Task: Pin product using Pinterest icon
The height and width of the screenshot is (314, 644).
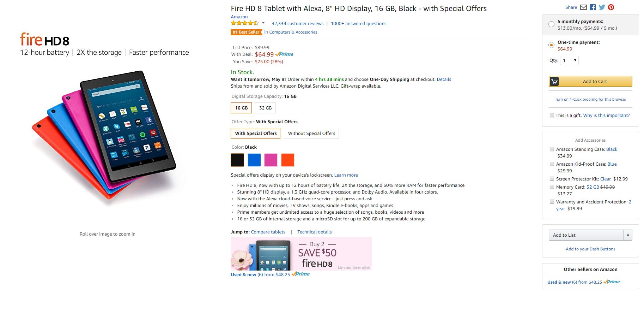Action: click(x=611, y=7)
